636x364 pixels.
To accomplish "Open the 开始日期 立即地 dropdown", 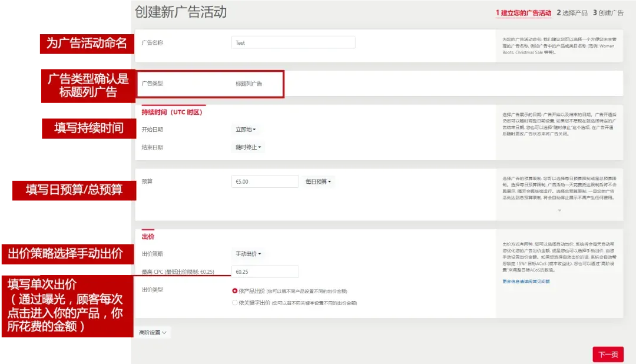I will click(246, 130).
